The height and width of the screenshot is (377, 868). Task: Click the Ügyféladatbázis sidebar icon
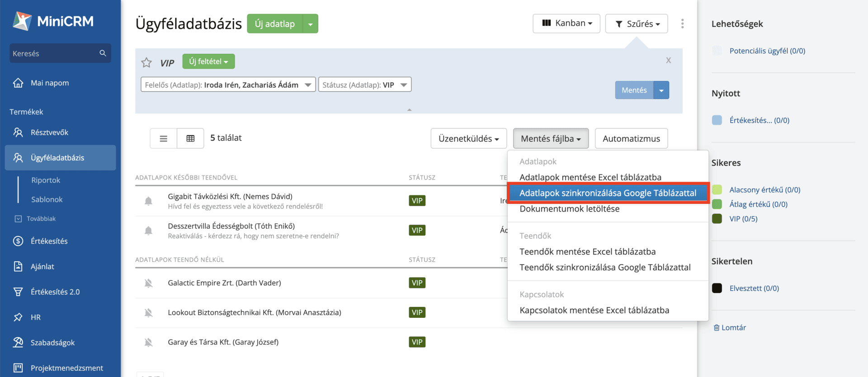point(18,158)
